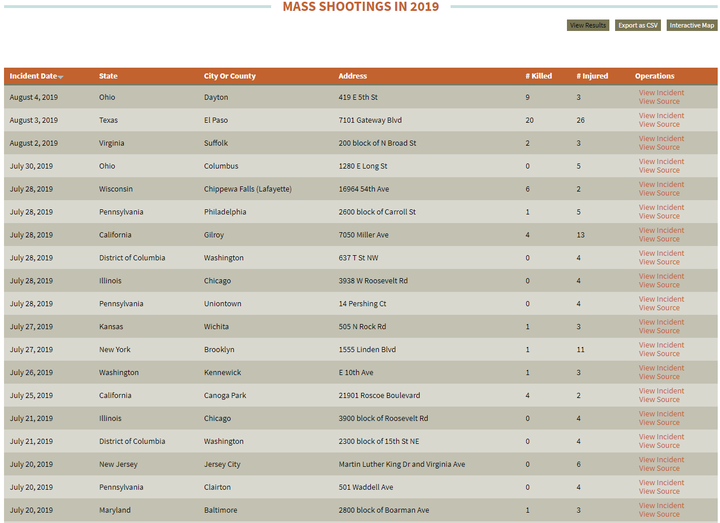Open View Source for Clairton row
The height and width of the screenshot is (523, 720).
(659, 492)
